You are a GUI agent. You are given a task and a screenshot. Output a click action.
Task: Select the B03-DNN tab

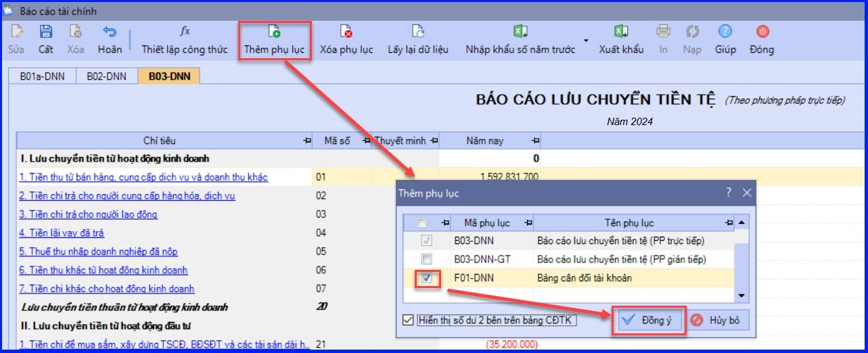pos(169,76)
